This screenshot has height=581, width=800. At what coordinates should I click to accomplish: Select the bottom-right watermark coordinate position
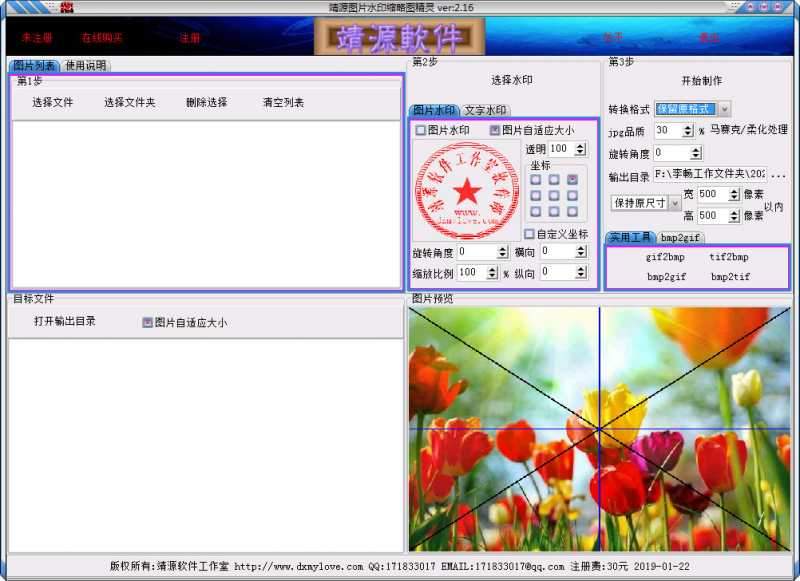point(572,211)
